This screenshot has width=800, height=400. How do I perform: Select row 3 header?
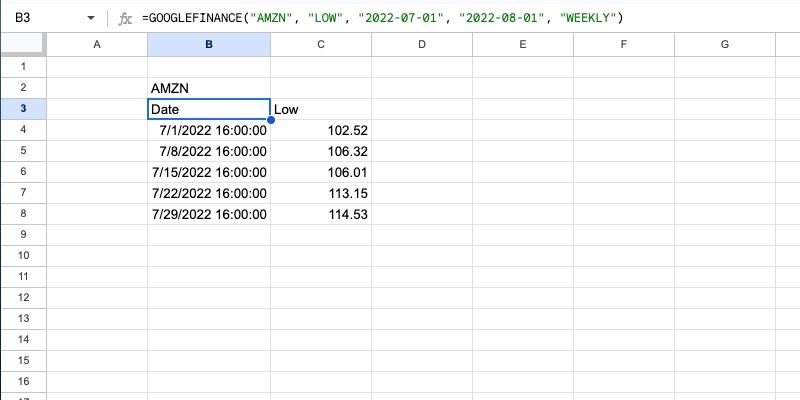[x=22, y=109]
